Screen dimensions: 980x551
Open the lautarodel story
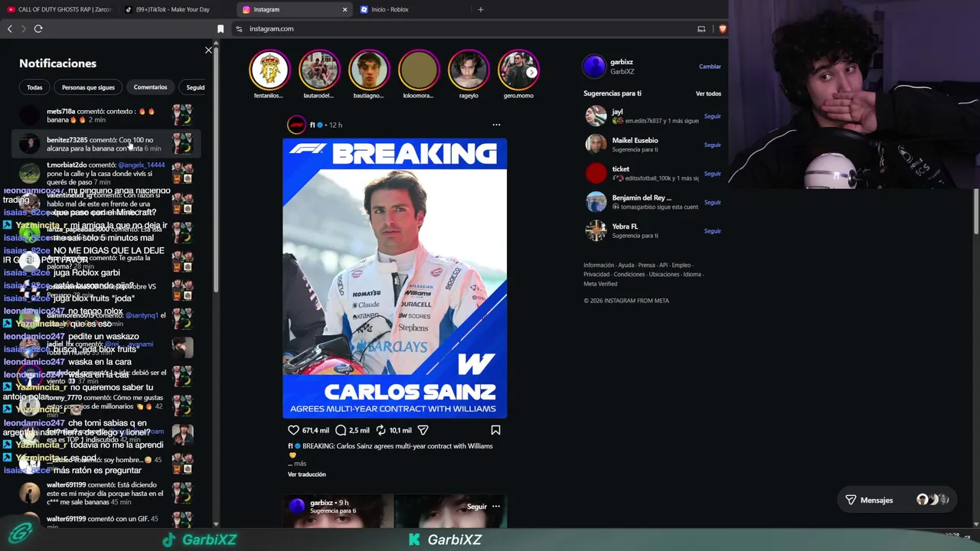point(318,70)
